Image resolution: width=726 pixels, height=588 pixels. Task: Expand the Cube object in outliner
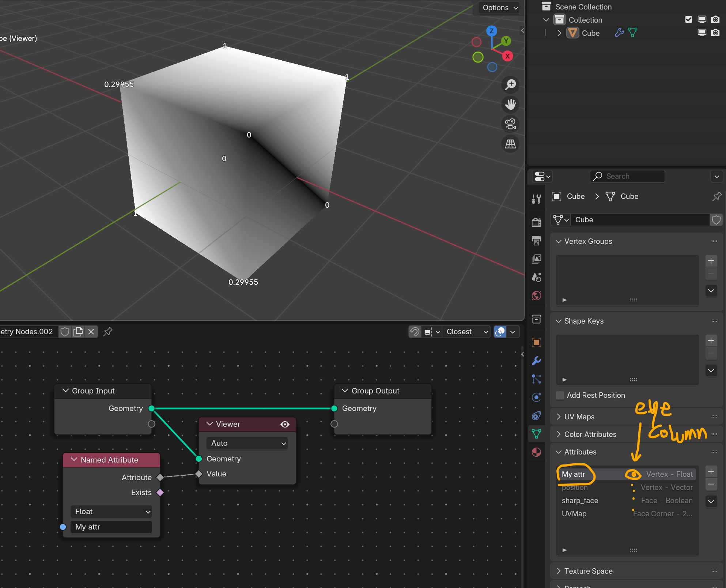(x=559, y=33)
